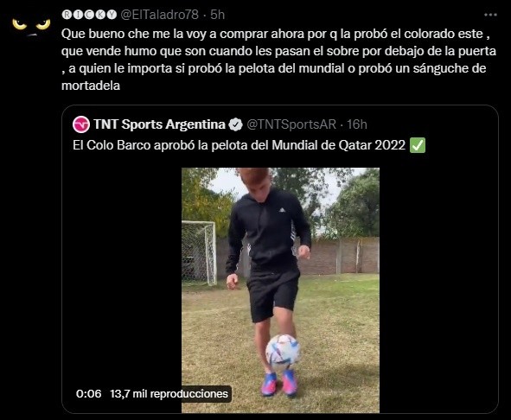Click the 13,7 mil reproducciones view count

[169, 393]
